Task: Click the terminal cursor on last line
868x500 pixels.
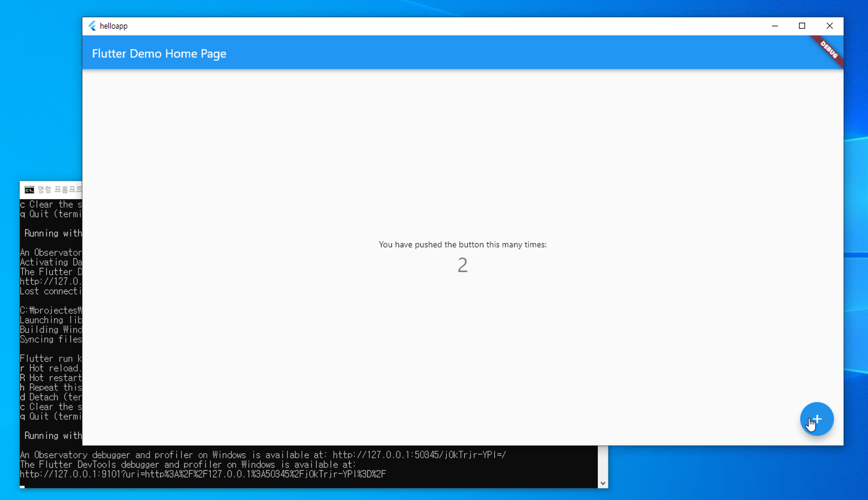Action: (22, 487)
